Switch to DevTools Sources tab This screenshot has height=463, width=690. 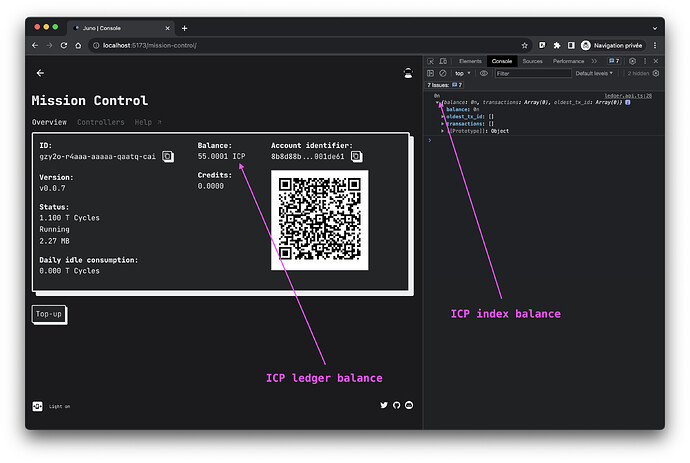(x=532, y=61)
